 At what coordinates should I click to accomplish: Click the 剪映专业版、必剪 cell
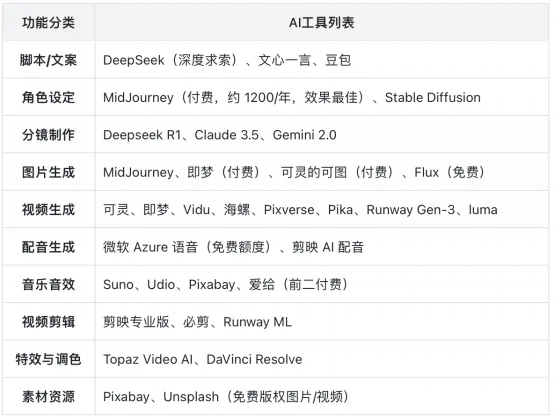click(322, 322)
